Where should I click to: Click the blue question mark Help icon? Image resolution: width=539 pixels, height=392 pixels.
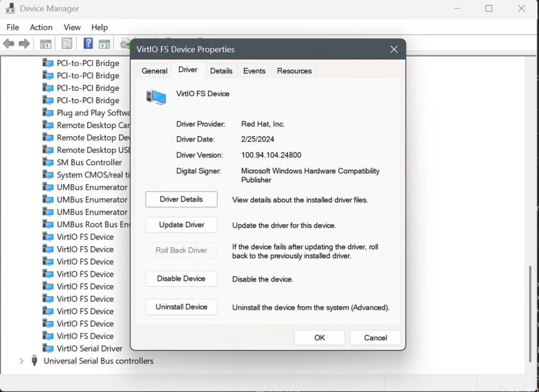coord(88,43)
